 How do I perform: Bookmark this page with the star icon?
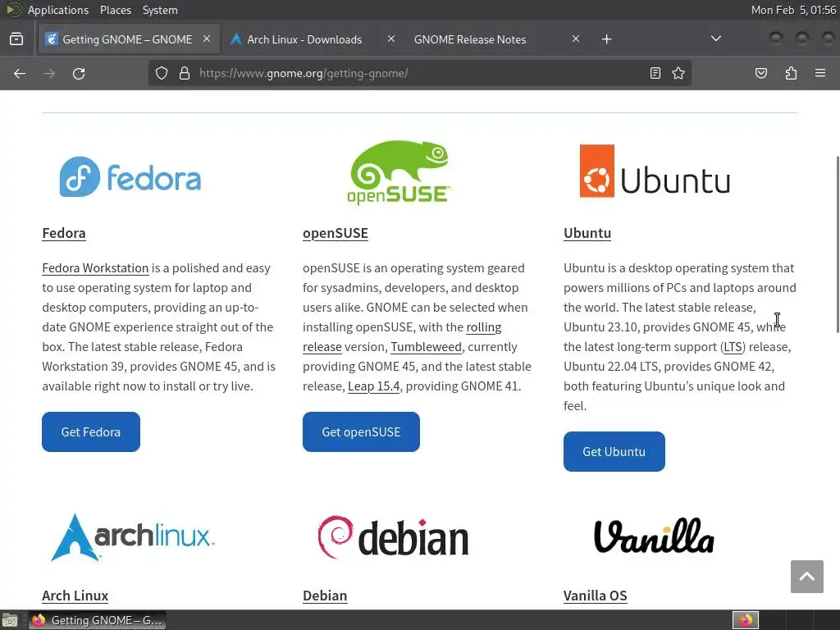pos(678,73)
